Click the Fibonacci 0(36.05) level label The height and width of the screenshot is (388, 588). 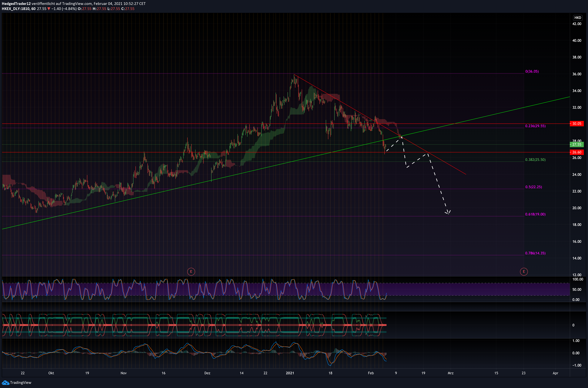[532, 71]
